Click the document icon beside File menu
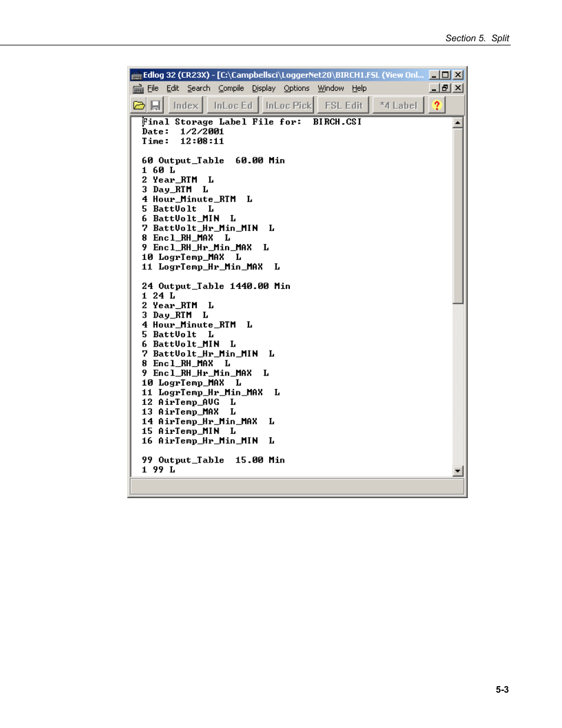Screen dimensions: 562x728 coord(138,88)
